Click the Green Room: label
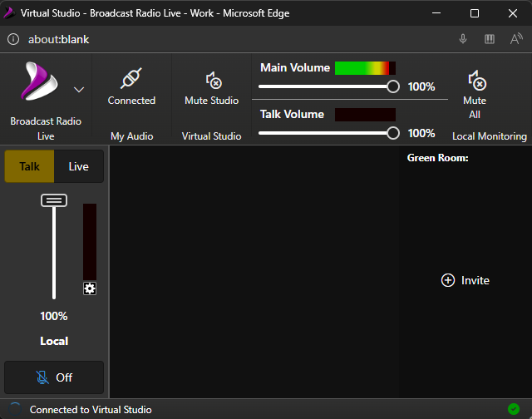The image size is (532, 419). pos(438,158)
